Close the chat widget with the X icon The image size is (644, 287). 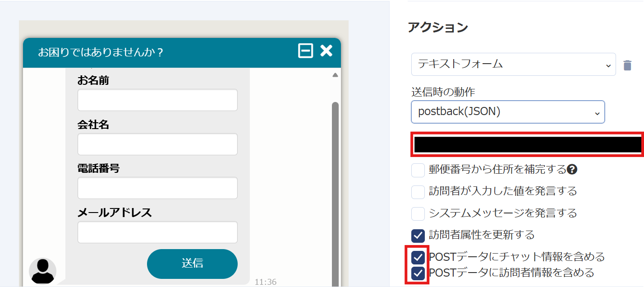326,51
